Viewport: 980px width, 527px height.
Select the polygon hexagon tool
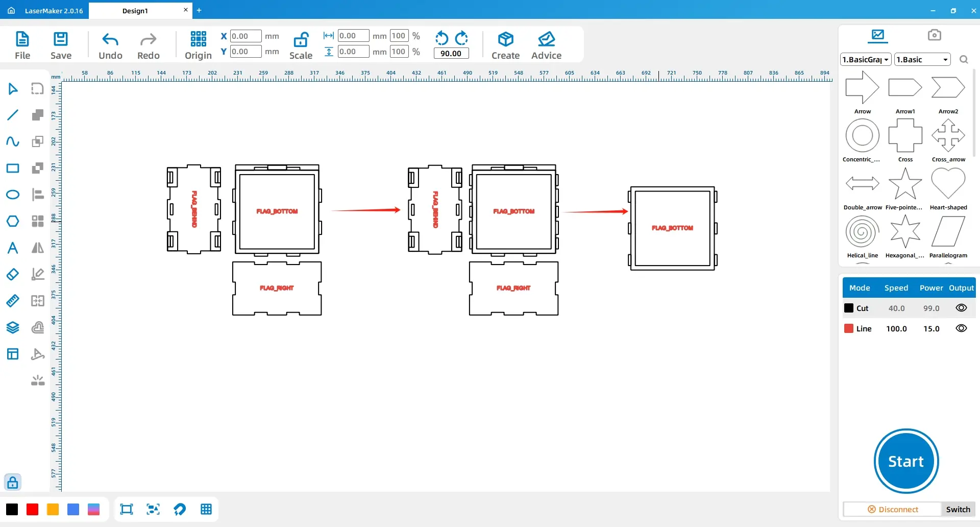13,221
